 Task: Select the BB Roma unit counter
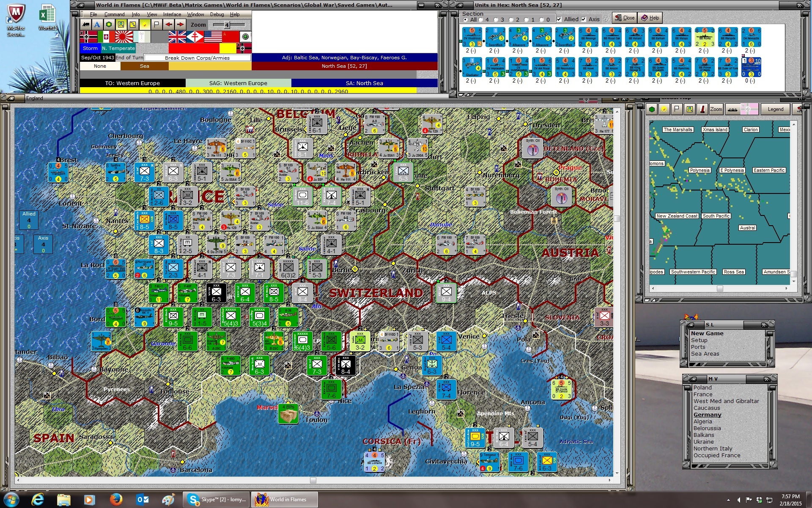pyautogui.click(x=704, y=37)
